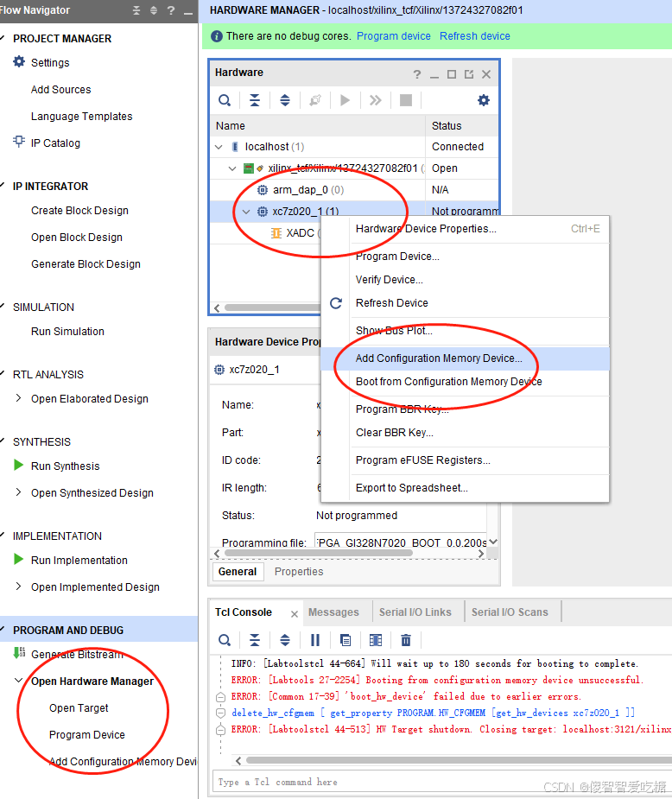Click the run trigger play icon
This screenshot has width=672, height=799.
click(x=345, y=100)
